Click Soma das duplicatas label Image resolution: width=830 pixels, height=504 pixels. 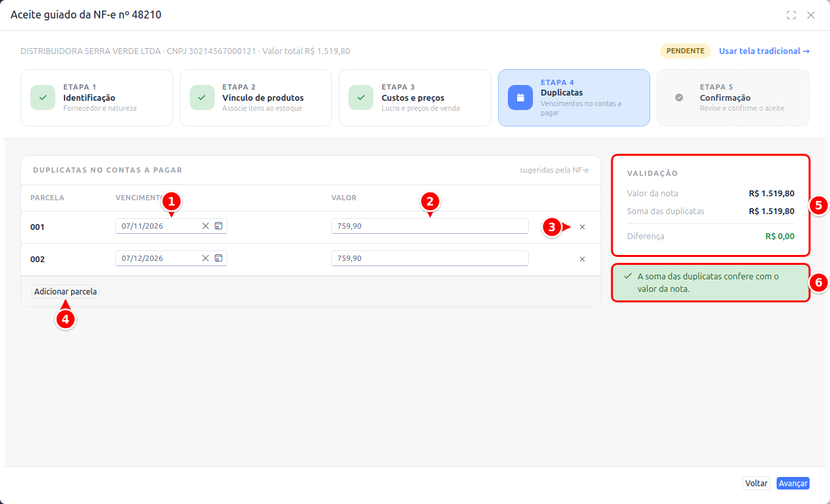point(666,211)
